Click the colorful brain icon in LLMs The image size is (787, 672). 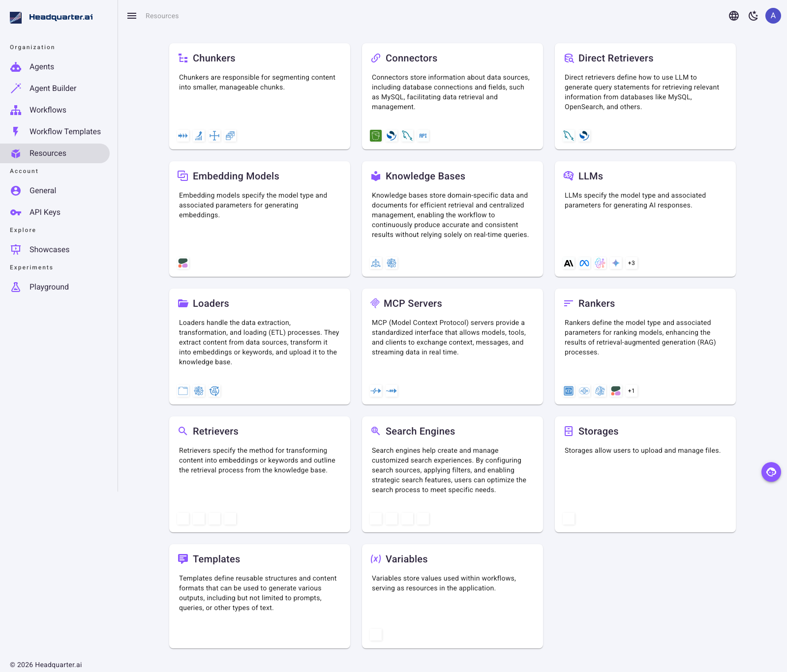coord(600,263)
